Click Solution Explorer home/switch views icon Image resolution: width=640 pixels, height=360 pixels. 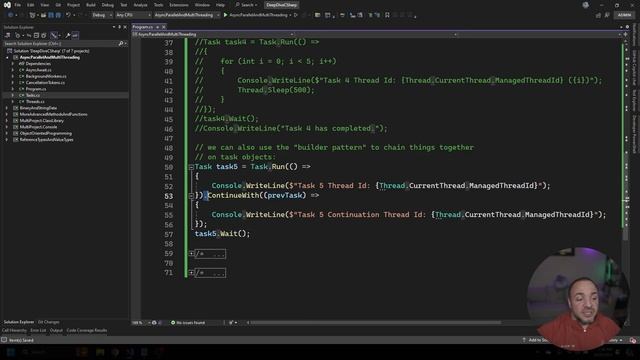pyautogui.click(x=8, y=36)
